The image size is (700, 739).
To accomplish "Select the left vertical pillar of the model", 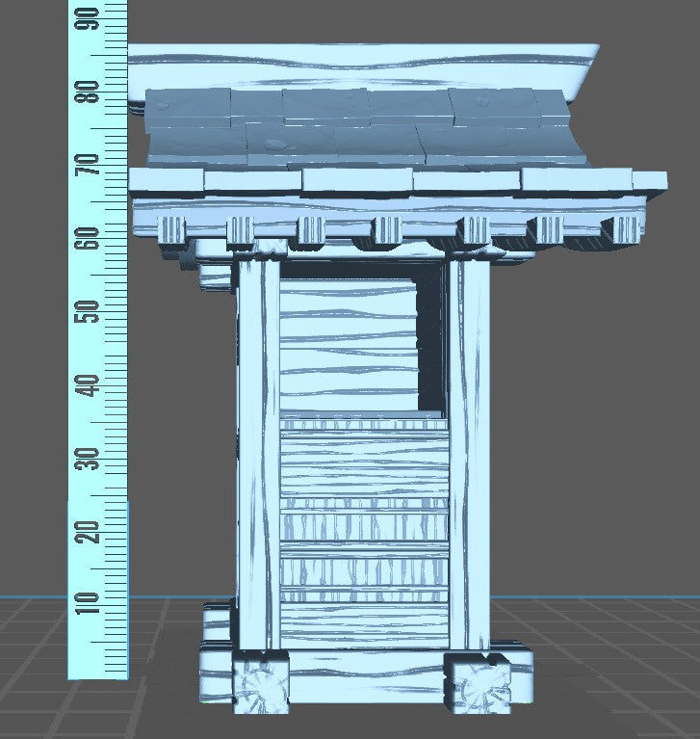I will click(x=257, y=453).
